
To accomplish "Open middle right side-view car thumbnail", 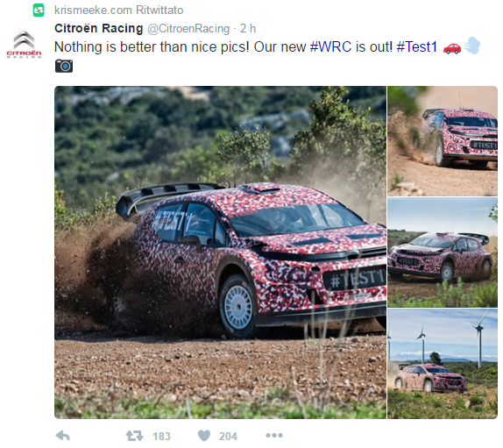I will tap(443, 252).
